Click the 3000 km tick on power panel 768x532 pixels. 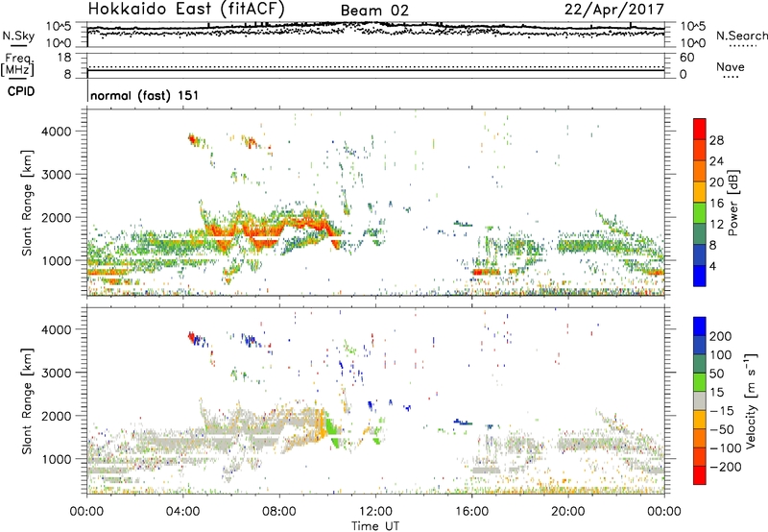tap(56, 175)
